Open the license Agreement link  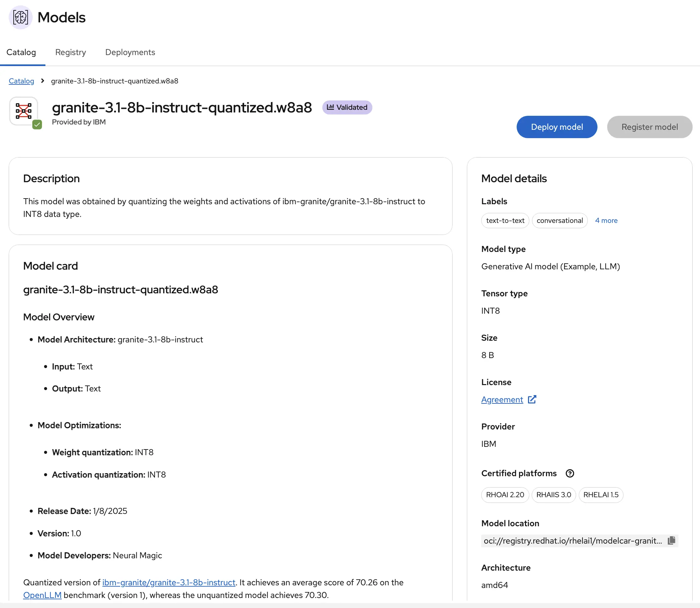(x=502, y=399)
